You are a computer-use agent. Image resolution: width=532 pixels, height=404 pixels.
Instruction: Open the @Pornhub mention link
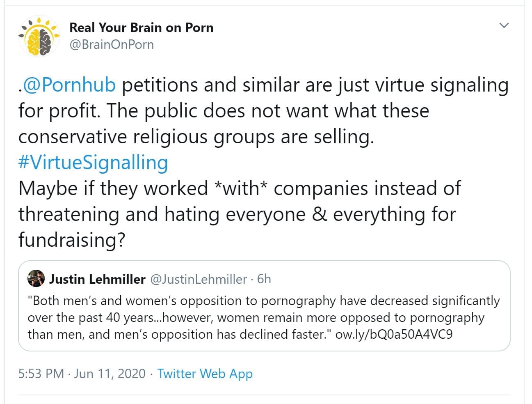(69, 85)
